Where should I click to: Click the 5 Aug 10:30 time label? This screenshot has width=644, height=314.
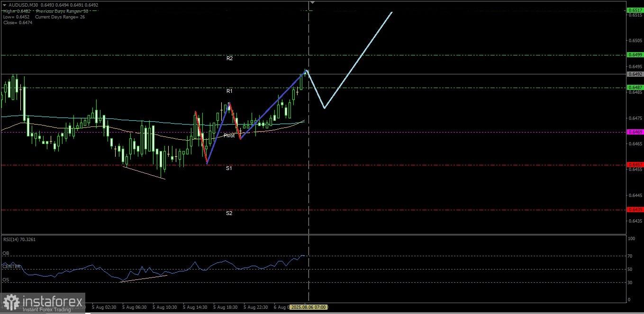click(x=165, y=307)
